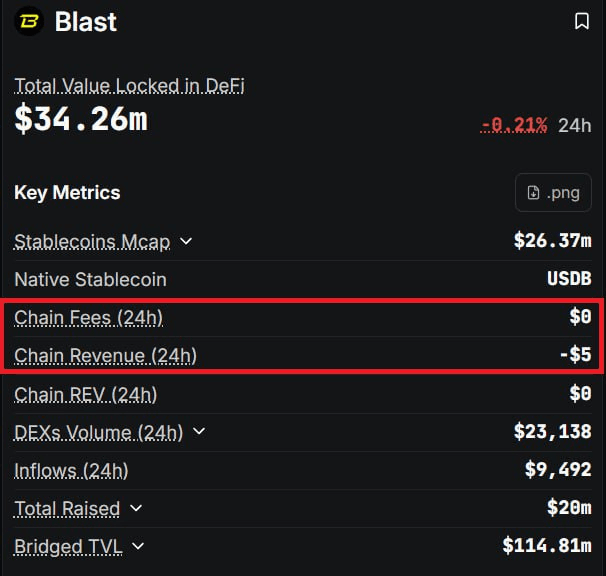
Task: Expand the Total Raised details
Action: click(136, 509)
